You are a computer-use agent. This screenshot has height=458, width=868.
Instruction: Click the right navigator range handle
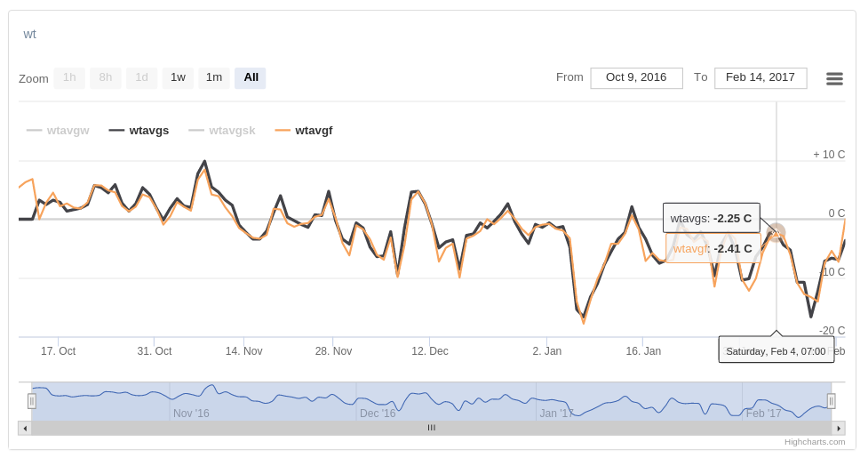click(832, 401)
